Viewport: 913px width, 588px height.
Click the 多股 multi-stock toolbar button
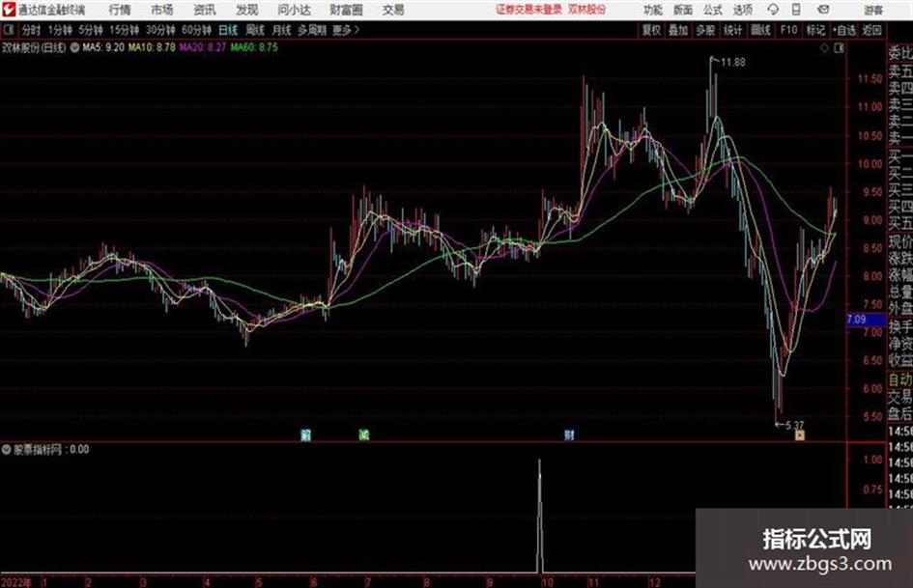tap(705, 30)
